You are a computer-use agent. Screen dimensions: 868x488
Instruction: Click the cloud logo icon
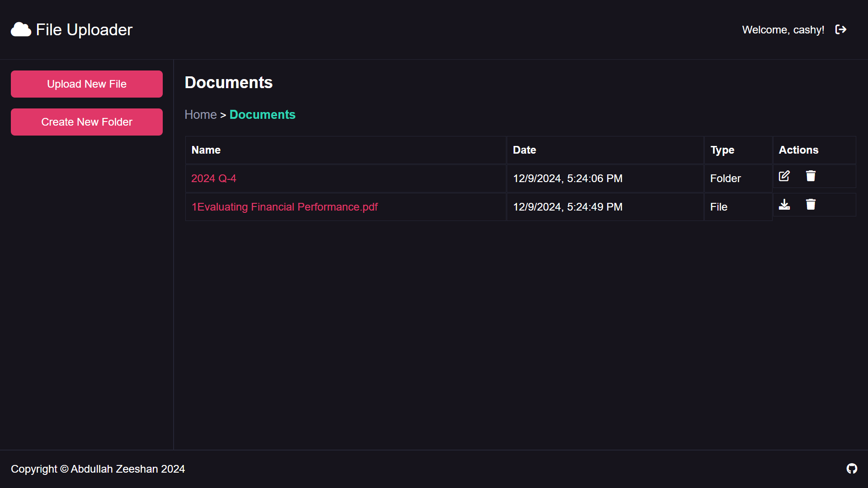[x=21, y=30]
